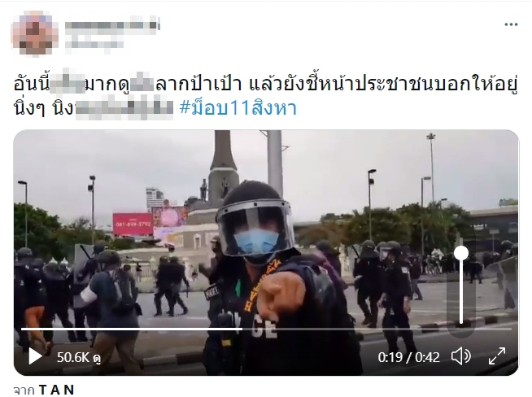Seek to the start of the progress bar

23,329
